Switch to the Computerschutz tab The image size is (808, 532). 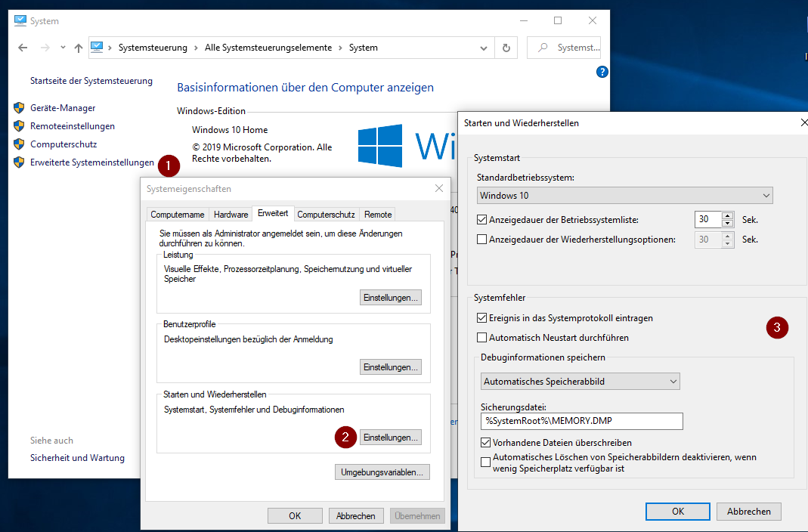327,215
